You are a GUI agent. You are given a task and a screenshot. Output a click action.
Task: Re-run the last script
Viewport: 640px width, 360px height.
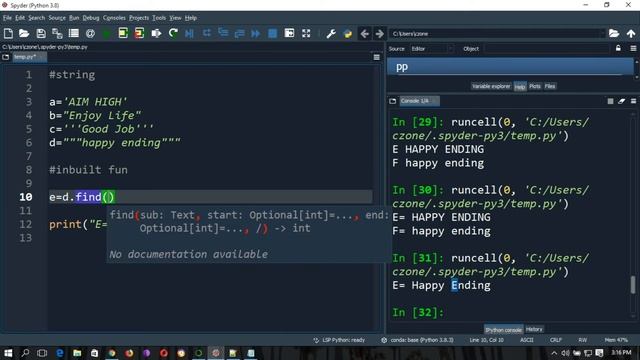(173, 33)
